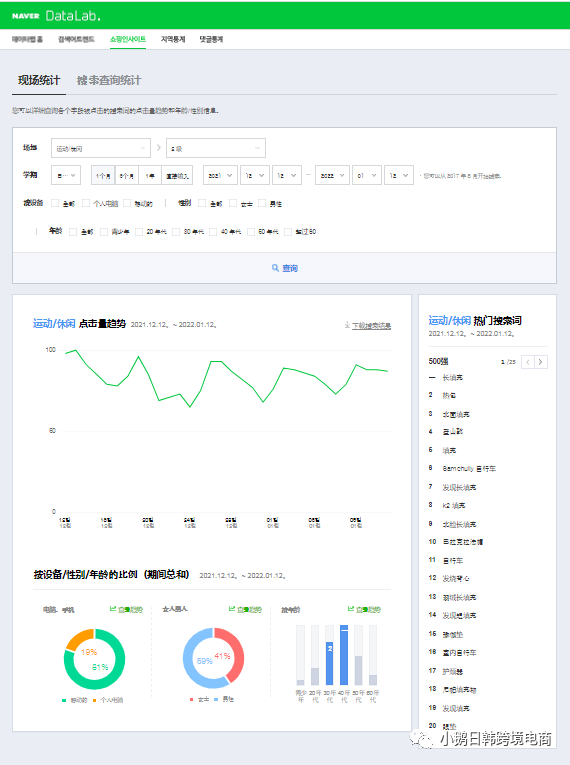Click the Samchully 自行车 search term
This screenshot has width=570, height=765.
tap(469, 468)
